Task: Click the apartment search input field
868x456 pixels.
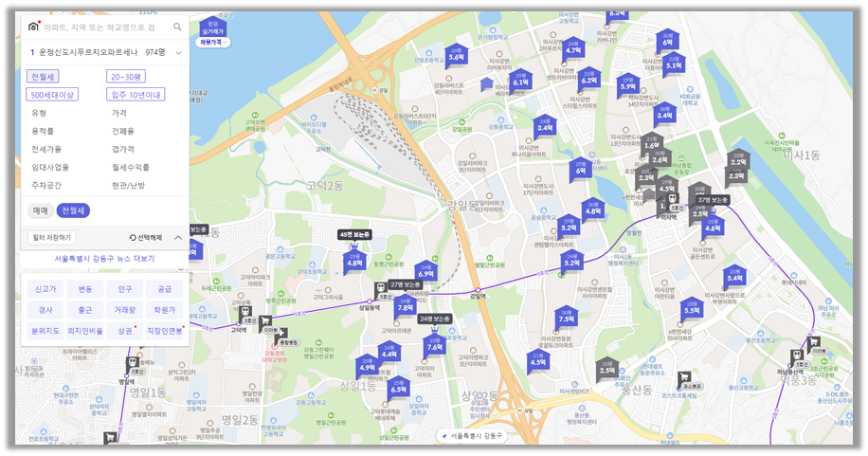Action: 104,27
